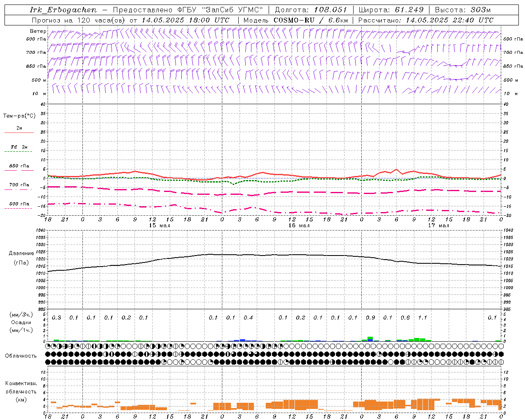Click the "Прогноз на 120 часа(ов)" text
The width and height of the screenshot is (525, 420).
coord(79,20)
